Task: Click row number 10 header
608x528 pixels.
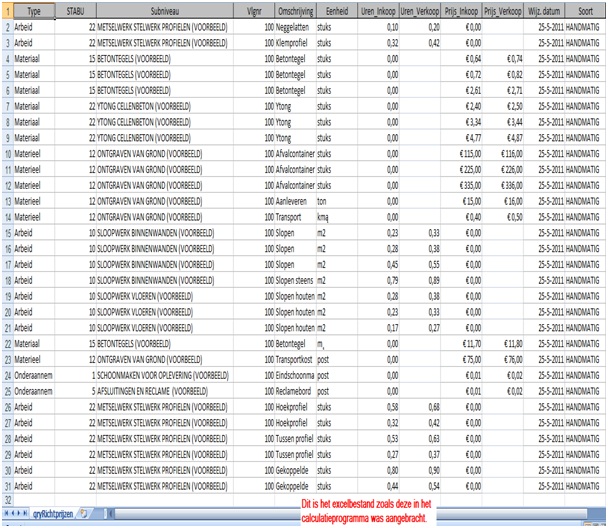Action: (x=6, y=155)
